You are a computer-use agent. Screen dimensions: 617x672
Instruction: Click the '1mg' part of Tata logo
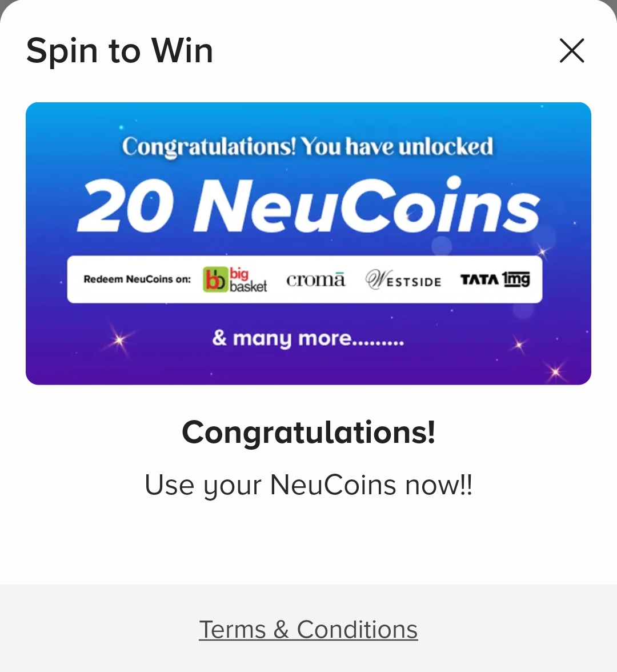[516, 279]
